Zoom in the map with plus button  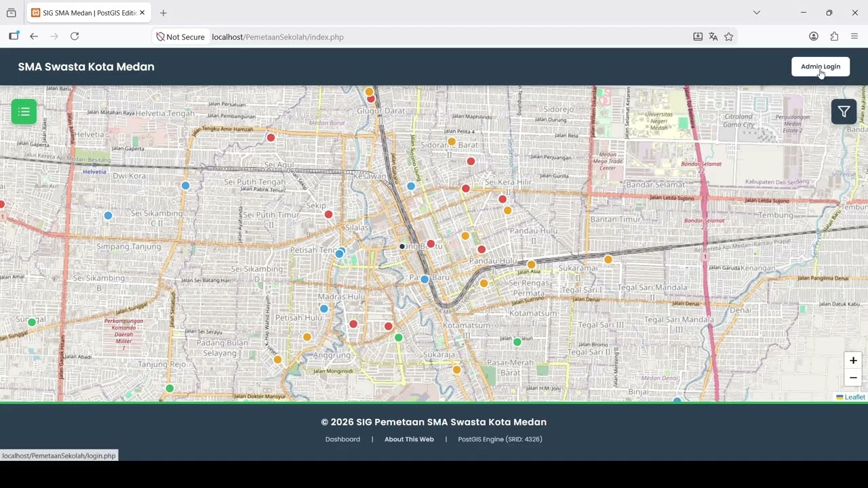point(853,361)
